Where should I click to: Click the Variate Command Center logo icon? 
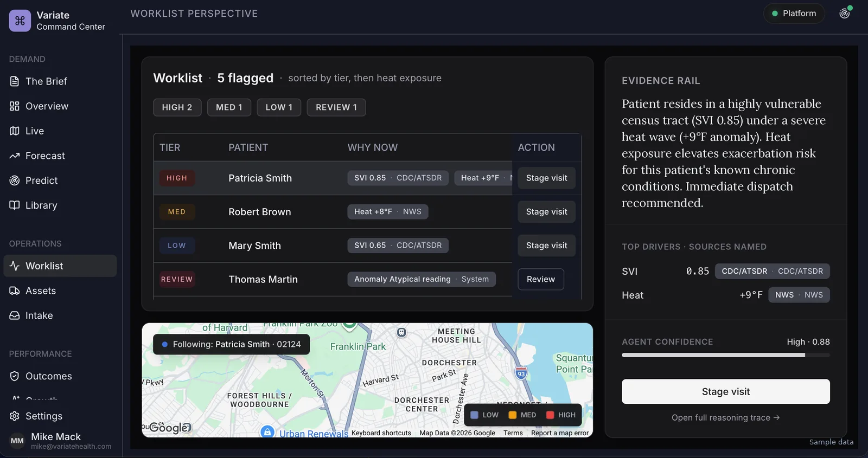point(20,21)
